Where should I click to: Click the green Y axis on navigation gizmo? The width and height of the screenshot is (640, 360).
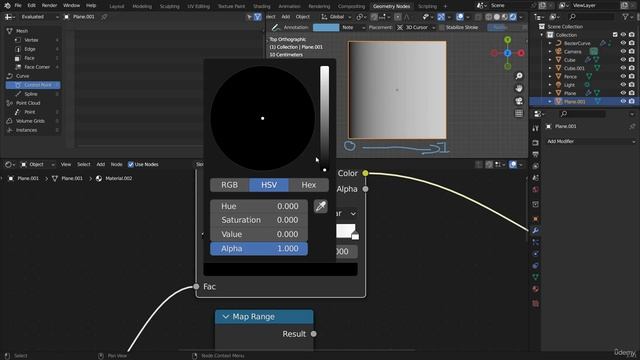tap(507, 40)
